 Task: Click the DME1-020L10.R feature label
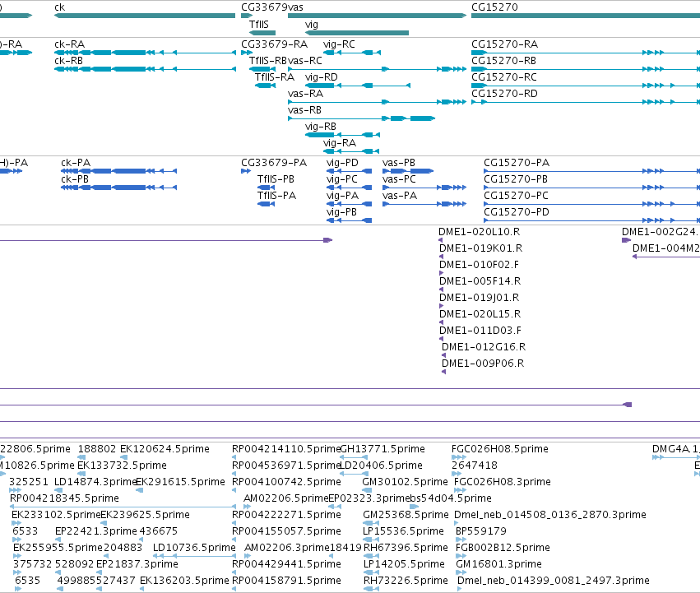(479, 232)
